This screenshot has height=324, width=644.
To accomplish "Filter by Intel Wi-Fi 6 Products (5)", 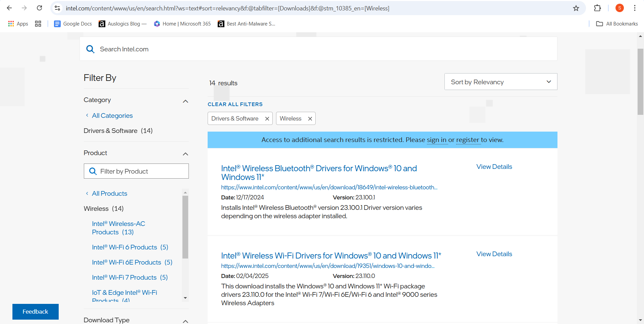I will tap(130, 247).
